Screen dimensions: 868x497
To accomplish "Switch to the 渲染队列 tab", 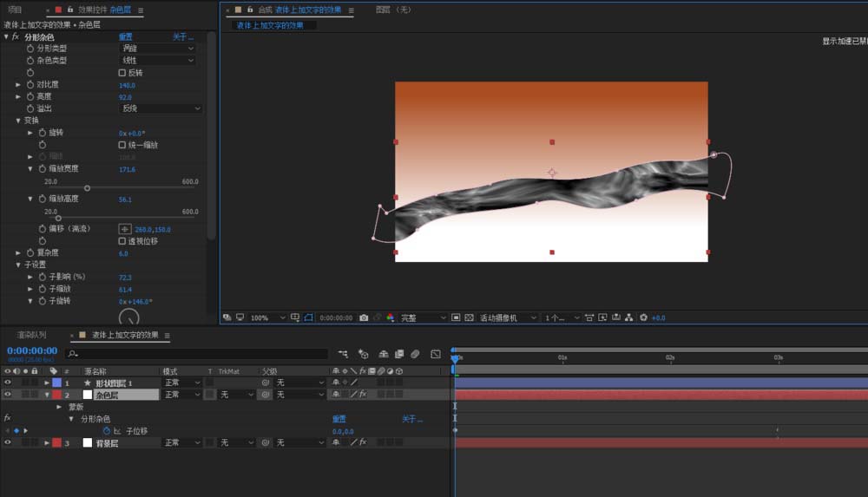I will [x=32, y=335].
